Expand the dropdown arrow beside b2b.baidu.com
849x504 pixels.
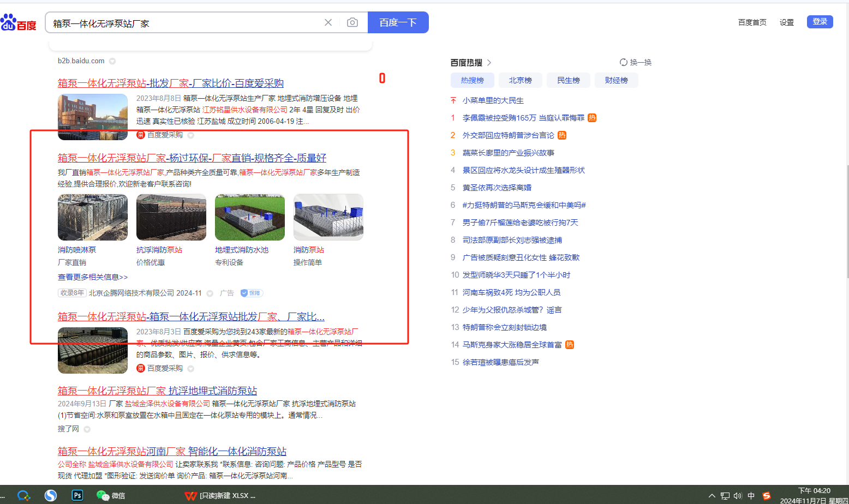click(112, 61)
